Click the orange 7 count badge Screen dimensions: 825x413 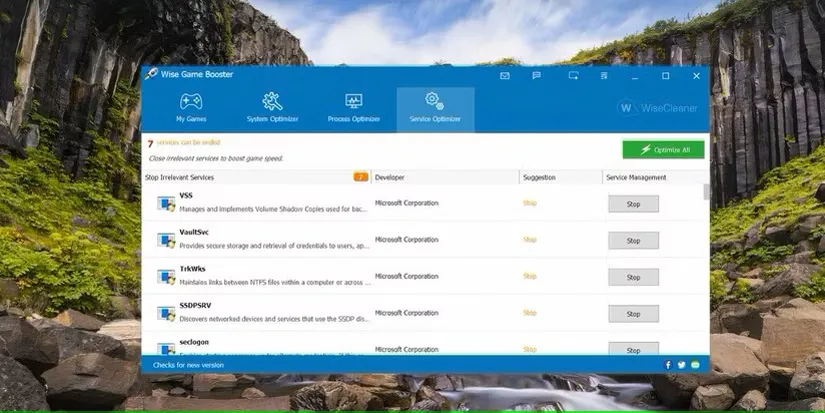click(361, 177)
